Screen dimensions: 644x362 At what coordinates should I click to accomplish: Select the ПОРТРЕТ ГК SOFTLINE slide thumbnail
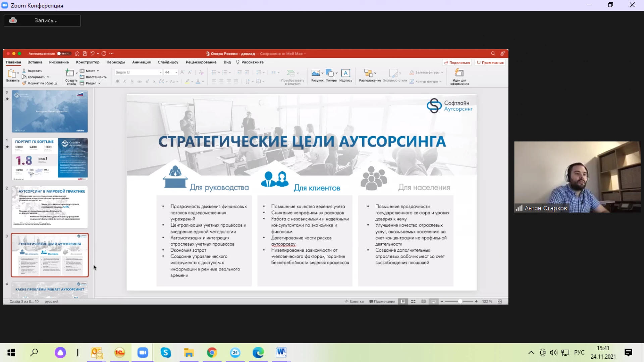click(x=50, y=159)
